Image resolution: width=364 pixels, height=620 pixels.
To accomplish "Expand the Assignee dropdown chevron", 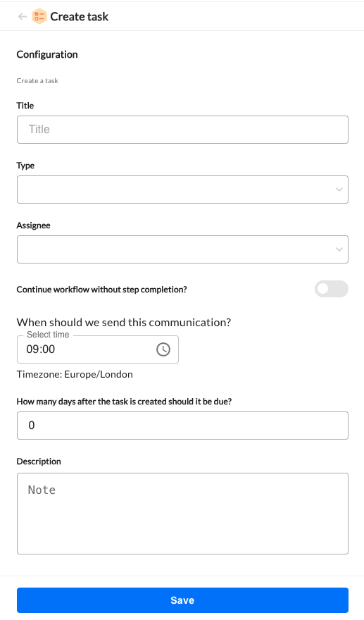I will coord(339,249).
